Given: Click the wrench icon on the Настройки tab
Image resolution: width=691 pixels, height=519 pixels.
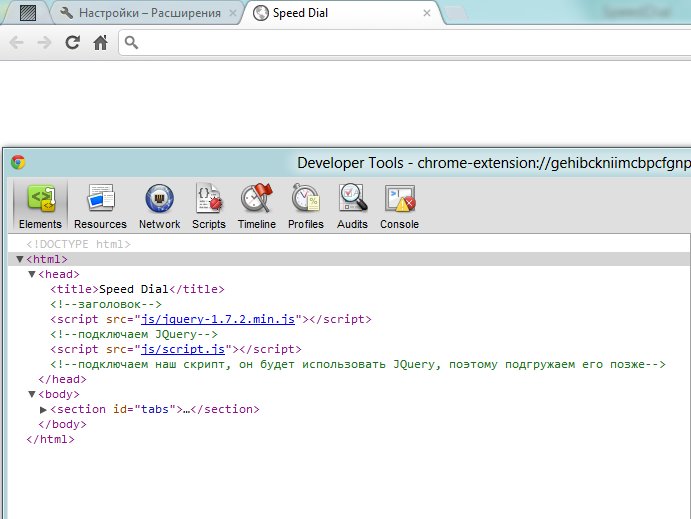Looking at the screenshot, I should tap(66, 13).
